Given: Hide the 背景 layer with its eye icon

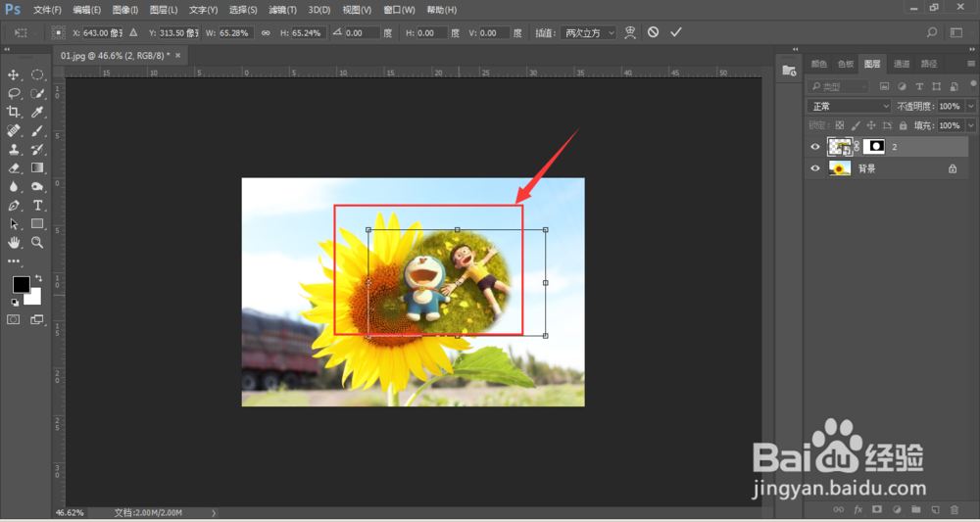Looking at the screenshot, I should pos(815,168).
